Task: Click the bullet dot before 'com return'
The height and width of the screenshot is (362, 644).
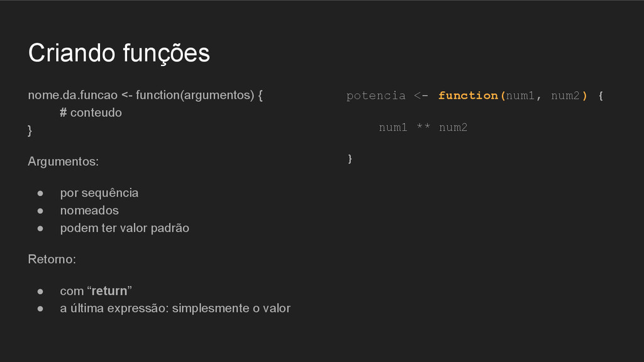Action: 40,292
